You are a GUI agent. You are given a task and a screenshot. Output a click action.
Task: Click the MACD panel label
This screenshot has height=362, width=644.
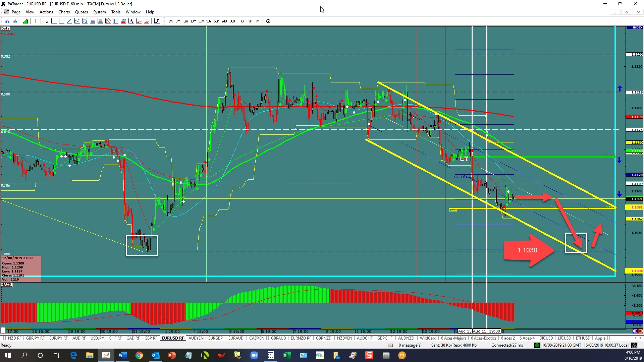pos(6,285)
